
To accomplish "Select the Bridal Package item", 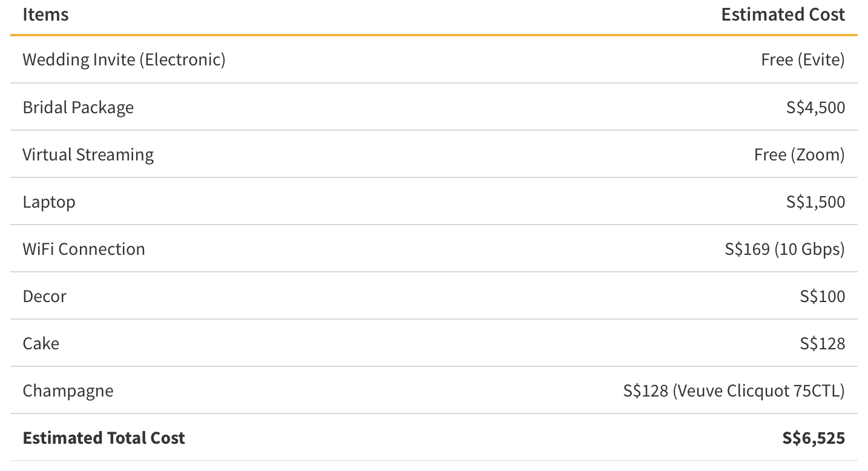I will 78,107.
